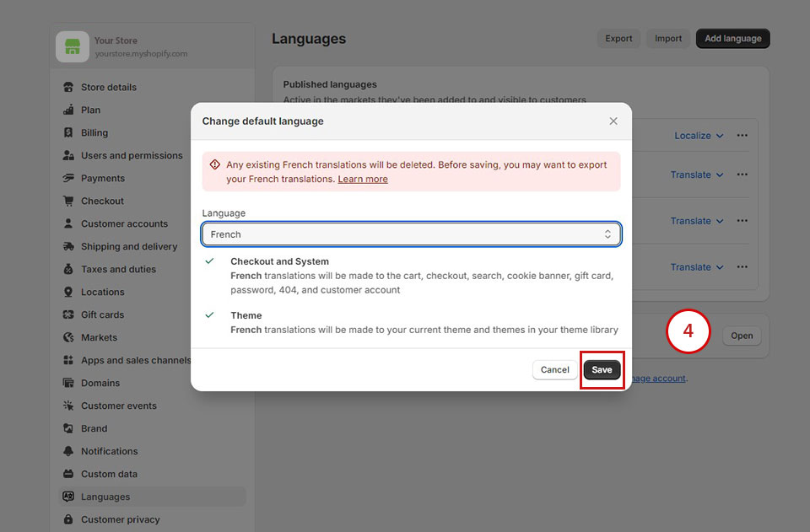
Task: Open the Markets settings page
Action: pyautogui.click(x=99, y=337)
